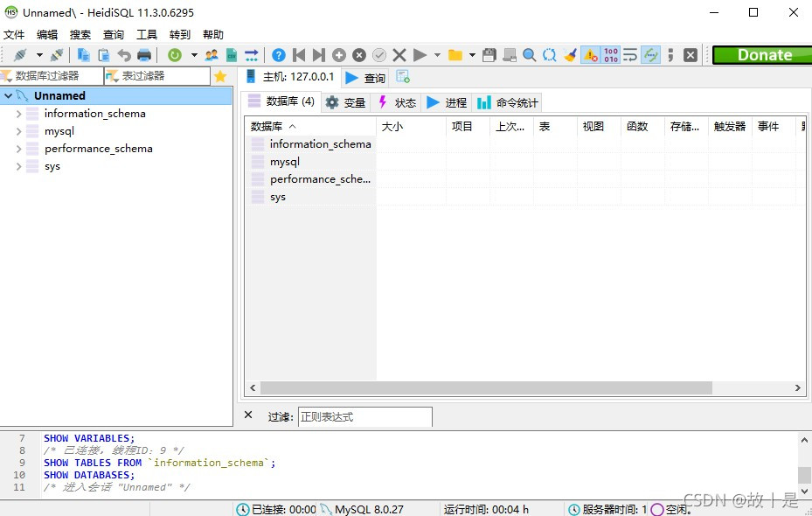Switch to the 状态 tab
The image size is (812, 516).
pos(397,102)
